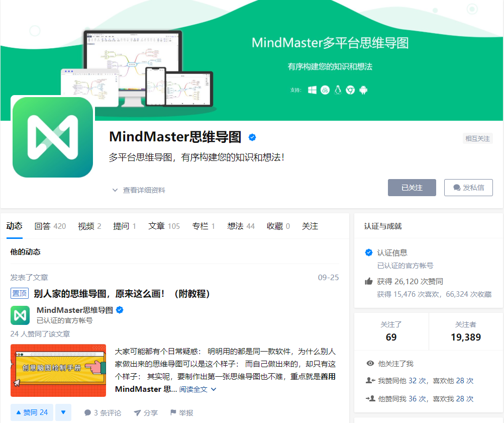Image resolution: width=504 pixels, height=423 pixels.
Task: Click the flag icon beside 举报
Action: (173, 412)
